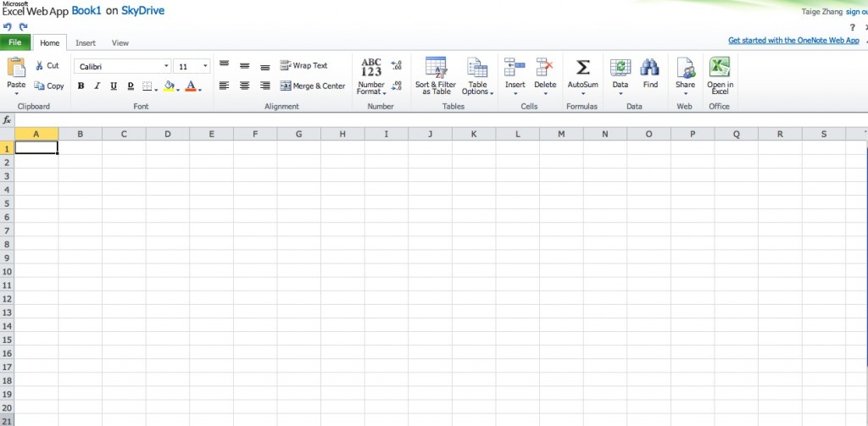The height and width of the screenshot is (426, 868).
Task: Expand the Paste options arrow
Action: pos(16,93)
